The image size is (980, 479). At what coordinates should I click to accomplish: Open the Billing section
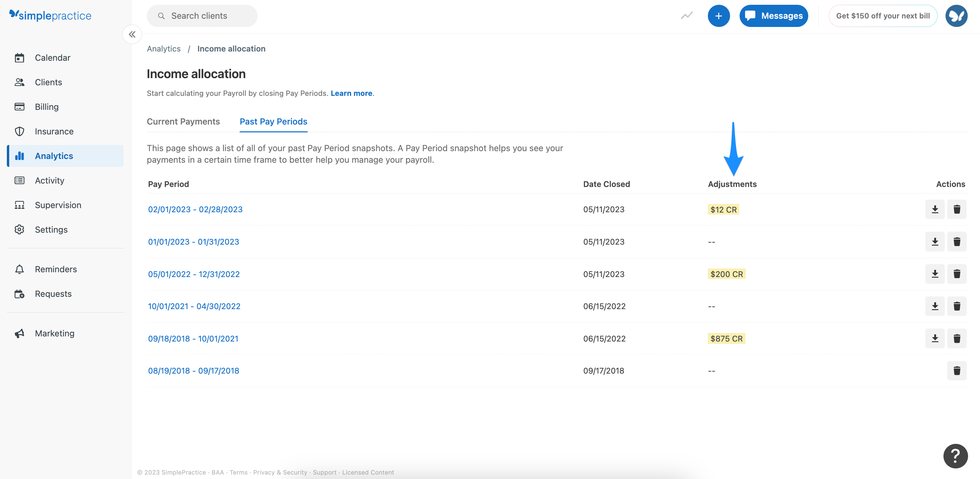(x=46, y=106)
